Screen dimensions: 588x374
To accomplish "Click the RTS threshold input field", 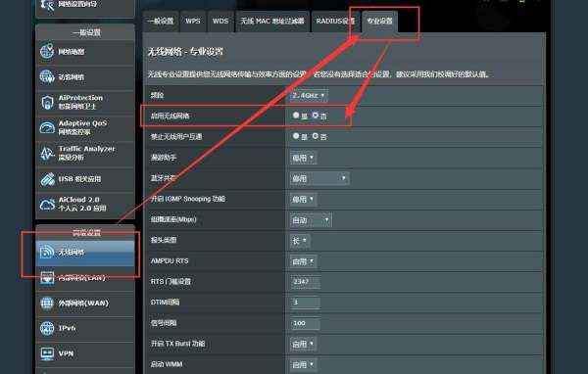I will [x=305, y=281].
